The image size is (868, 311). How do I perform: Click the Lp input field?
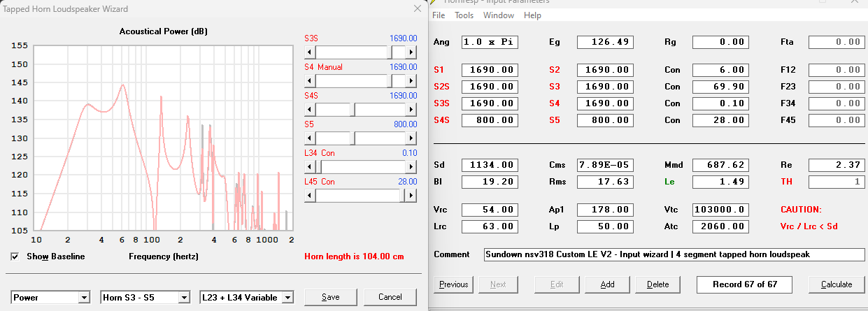click(x=605, y=226)
